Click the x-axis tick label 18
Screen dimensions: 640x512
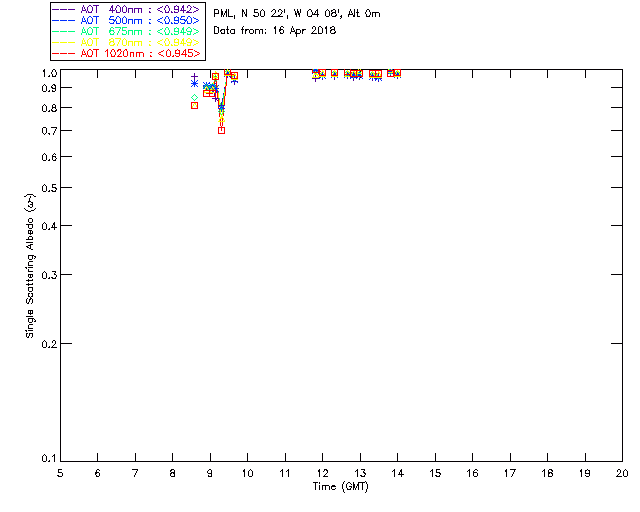tap(547, 473)
